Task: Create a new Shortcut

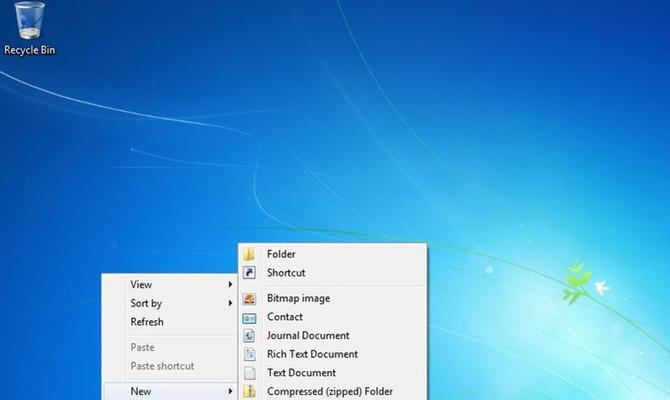Action: [332, 273]
